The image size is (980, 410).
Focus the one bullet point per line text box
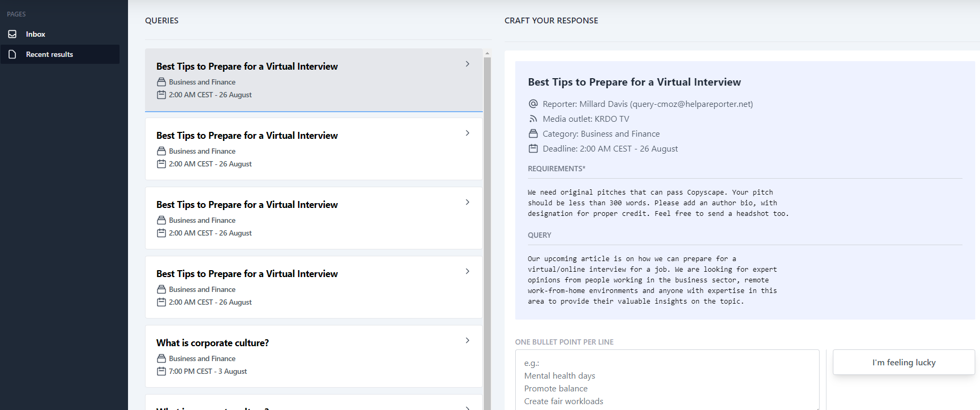pyautogui.click(x=667, y=380)
